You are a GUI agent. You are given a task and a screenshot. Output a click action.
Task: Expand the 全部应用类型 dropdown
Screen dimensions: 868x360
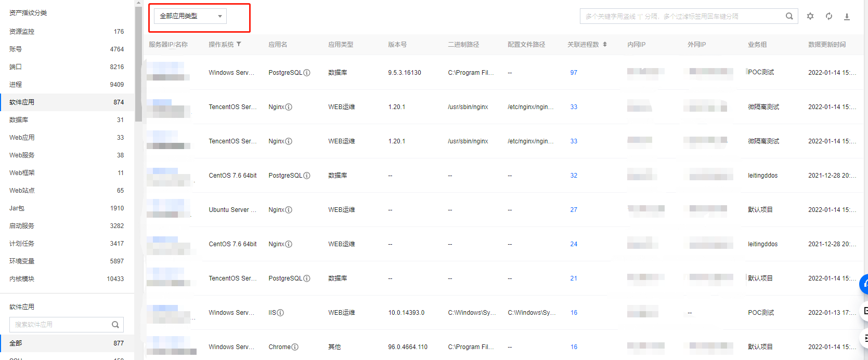click(190, 16)
